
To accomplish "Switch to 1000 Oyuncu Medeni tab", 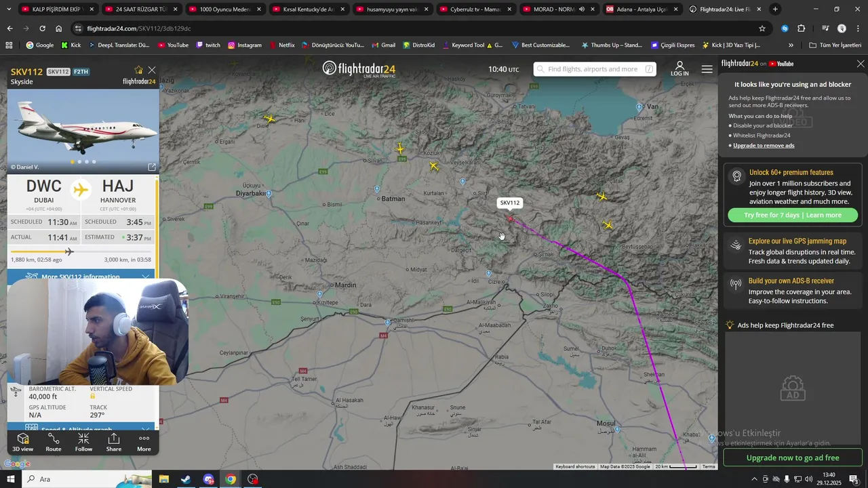I will coord(224,9).
